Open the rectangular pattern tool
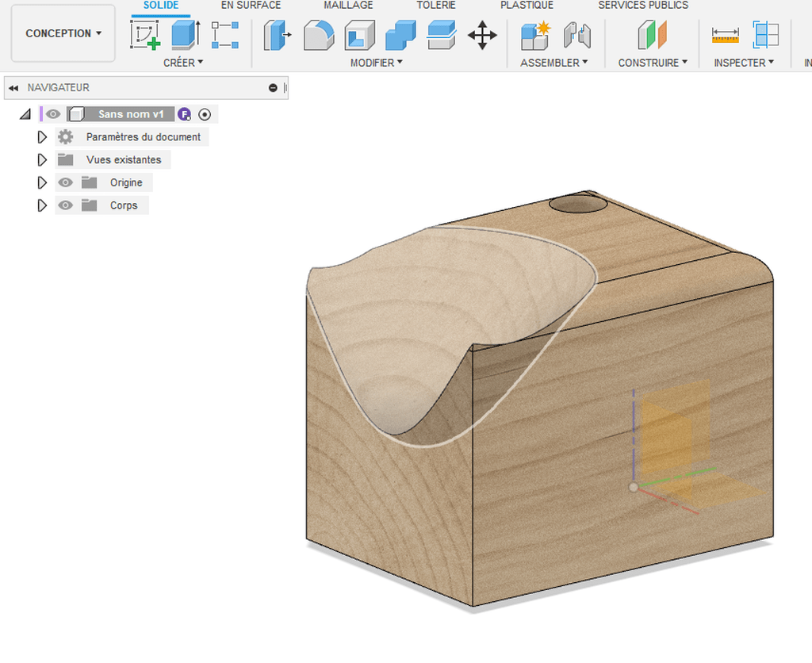Screen dimensions: 812x663 point(225,35)
